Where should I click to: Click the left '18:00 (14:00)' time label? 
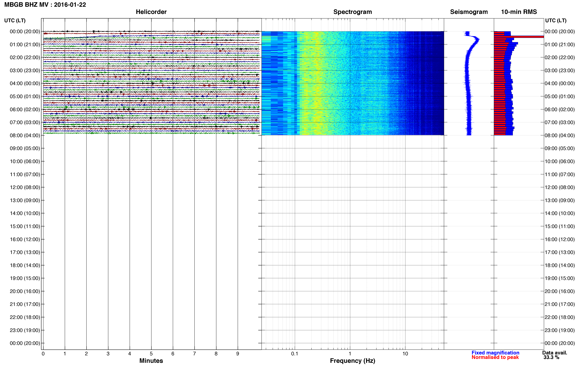coord(25,265)
